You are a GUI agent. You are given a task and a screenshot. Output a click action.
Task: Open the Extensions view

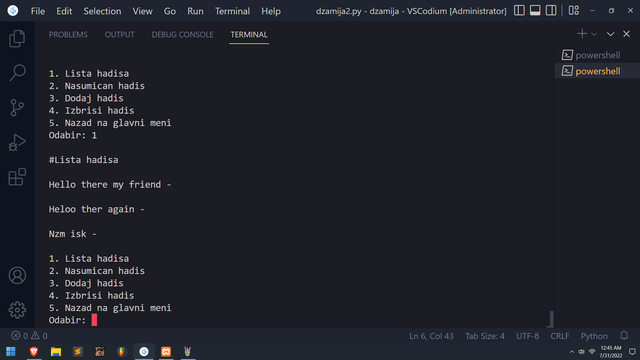click(17, 177)
